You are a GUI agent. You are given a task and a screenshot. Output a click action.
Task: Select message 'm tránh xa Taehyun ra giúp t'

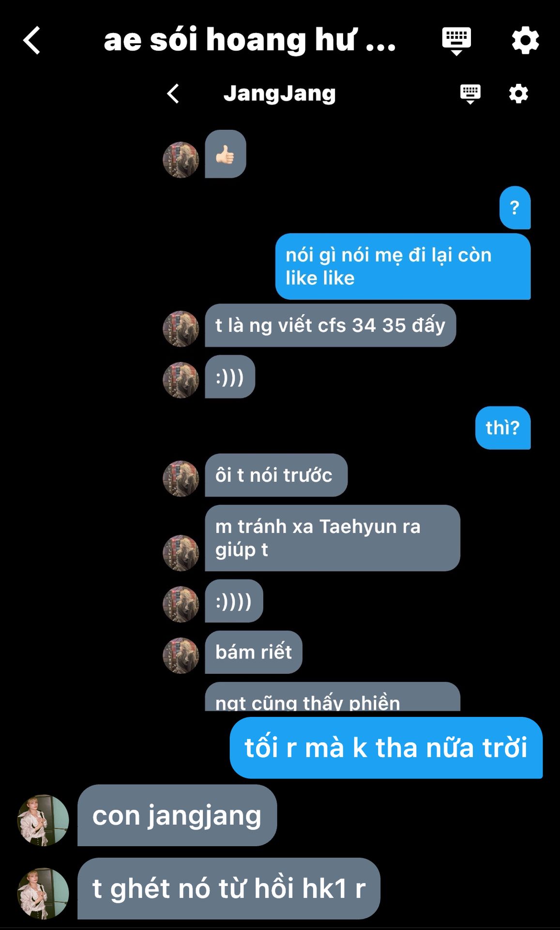pyautogui.click(x=333, y=538)
